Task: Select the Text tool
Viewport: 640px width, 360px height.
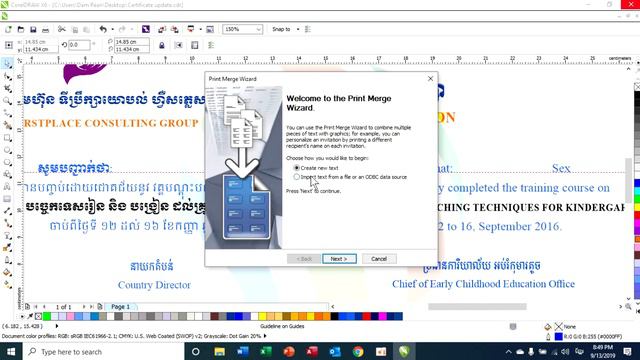Action: (x=7, y=187)
